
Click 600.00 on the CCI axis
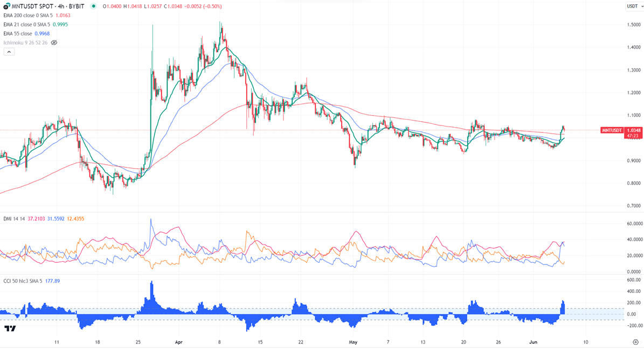click(x=634, y=280)
